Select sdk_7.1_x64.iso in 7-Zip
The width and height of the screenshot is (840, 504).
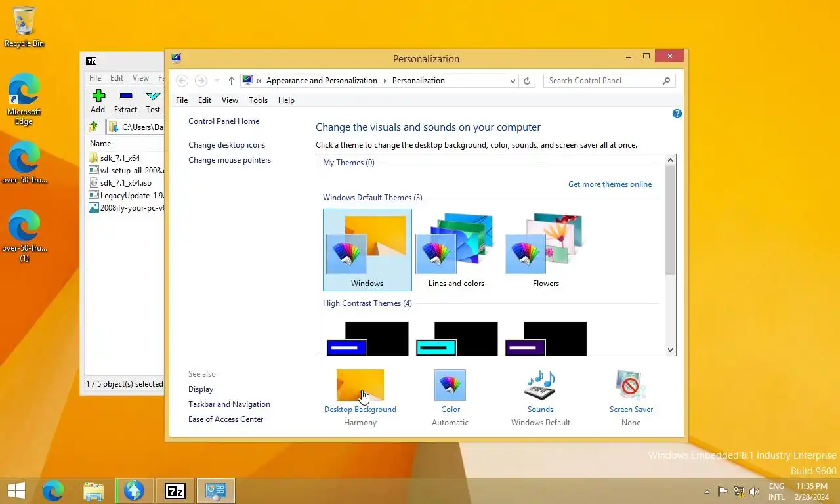point(125,183)
